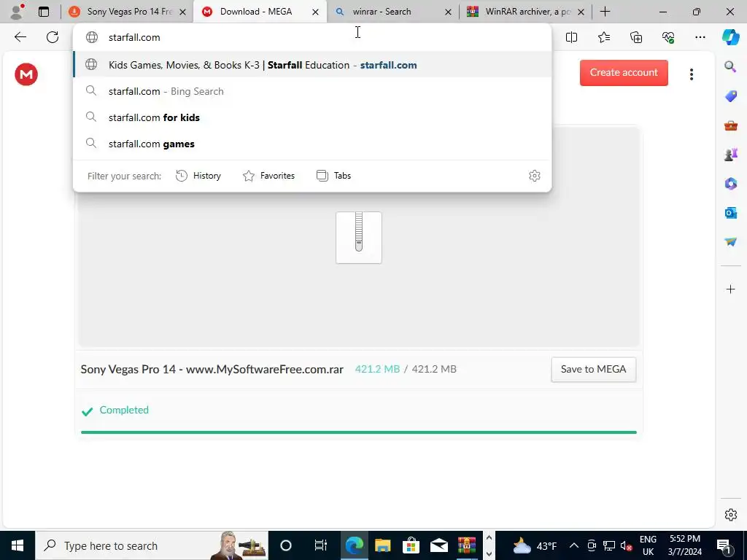This screenshot has height=560, width=747.
Task: Open Task View on taskbar
Action: (321, 545)
